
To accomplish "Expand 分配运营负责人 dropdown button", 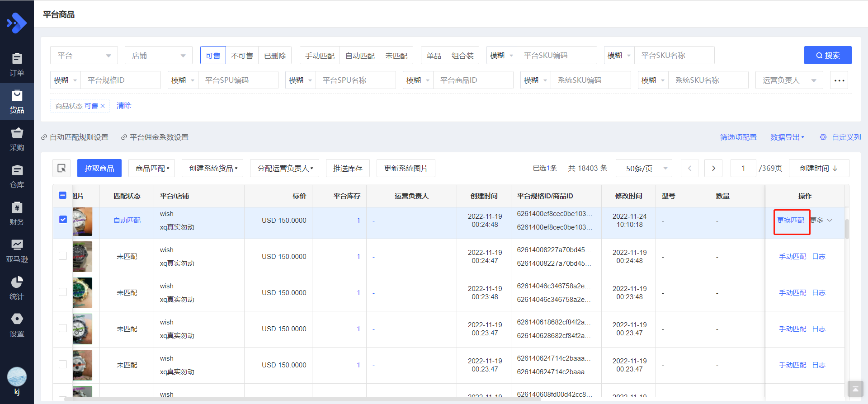I will point(285,168).
